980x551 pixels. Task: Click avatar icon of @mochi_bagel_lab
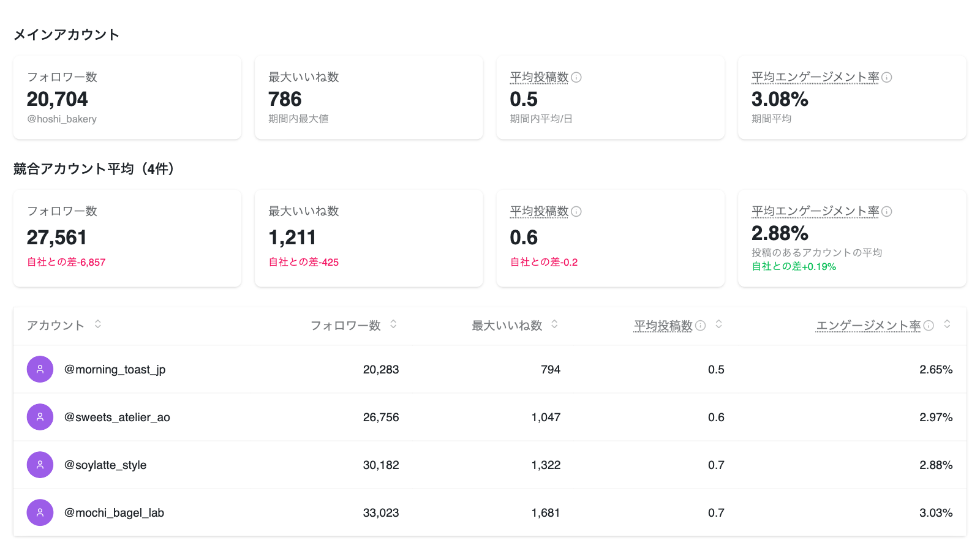click(x=40, y=512)
